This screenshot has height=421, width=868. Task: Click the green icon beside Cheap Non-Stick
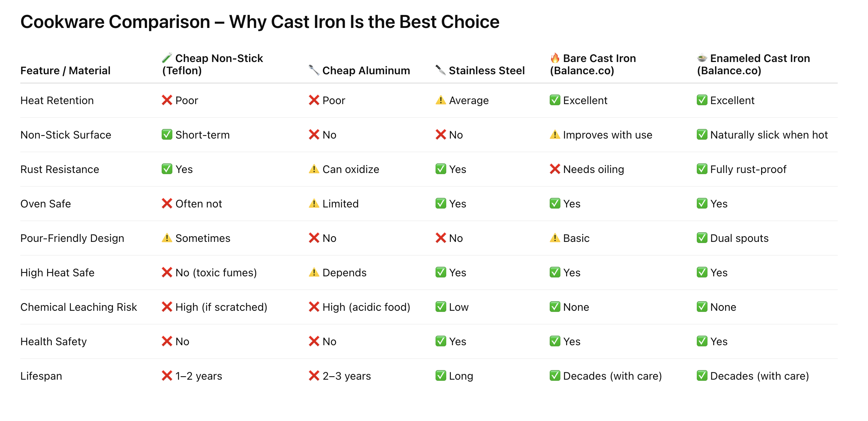click(167, 58)
